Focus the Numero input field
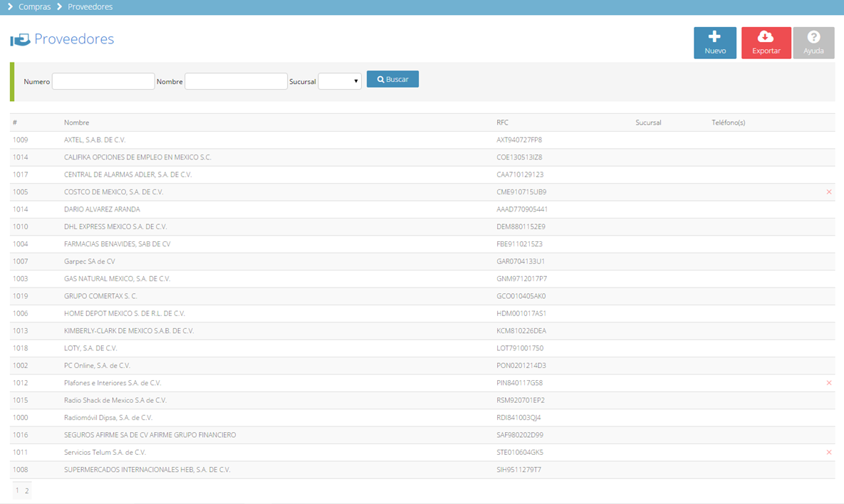This screenshot has height=504, width=844. pos(103,81)
